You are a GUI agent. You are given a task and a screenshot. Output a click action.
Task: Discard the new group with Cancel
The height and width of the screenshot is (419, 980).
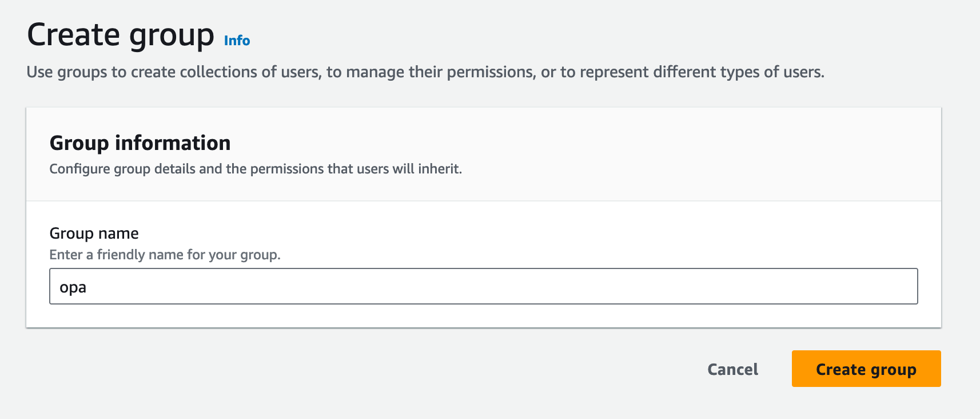732,369
